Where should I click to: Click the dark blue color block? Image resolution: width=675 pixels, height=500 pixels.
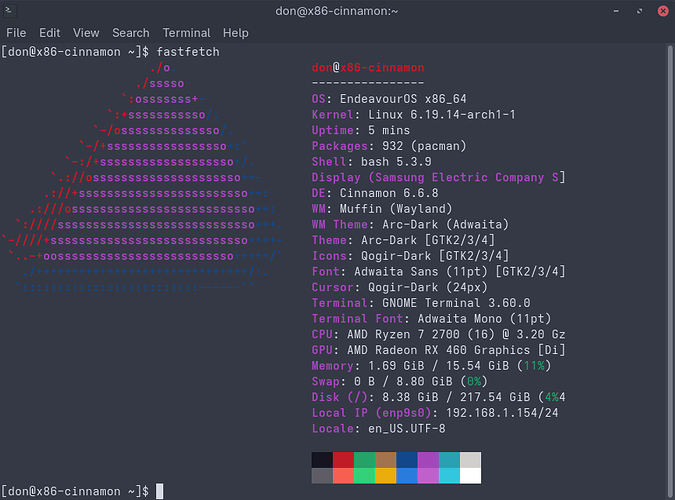coord(407,460)
